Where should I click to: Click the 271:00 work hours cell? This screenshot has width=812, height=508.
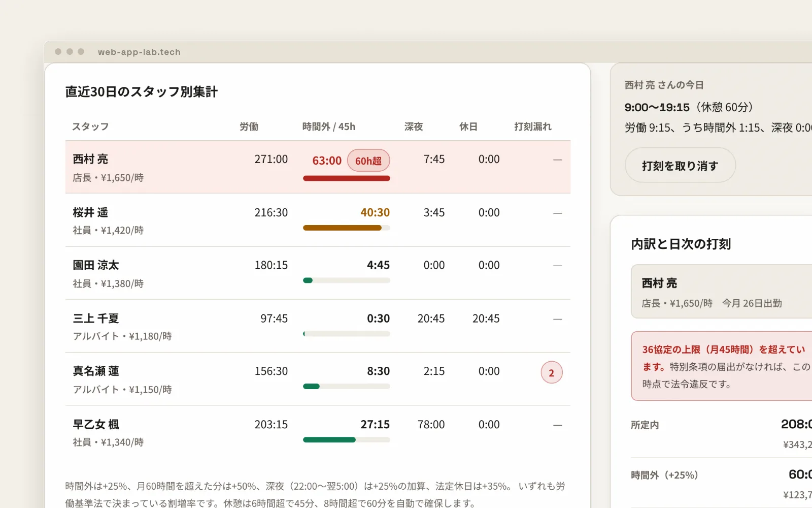[271, 159]
